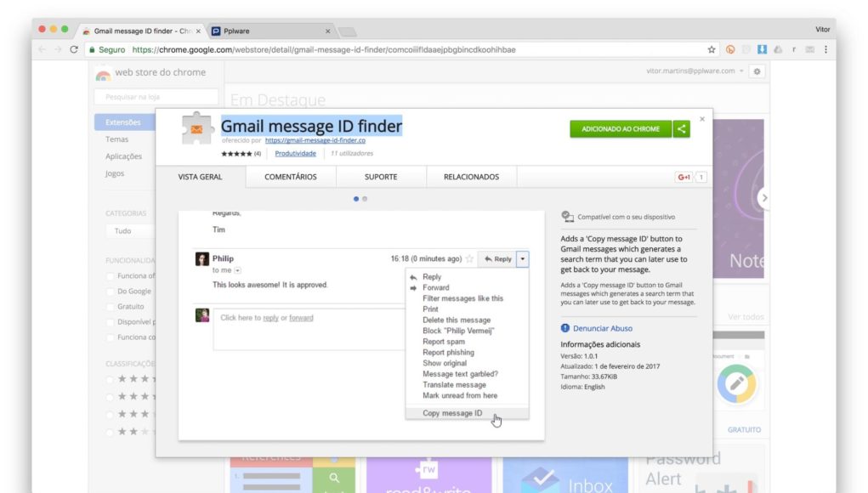The width and height of the screenshot is (868, 493).
Task: Click the next arrow on the featured carousel
Action: coord(764,197)
